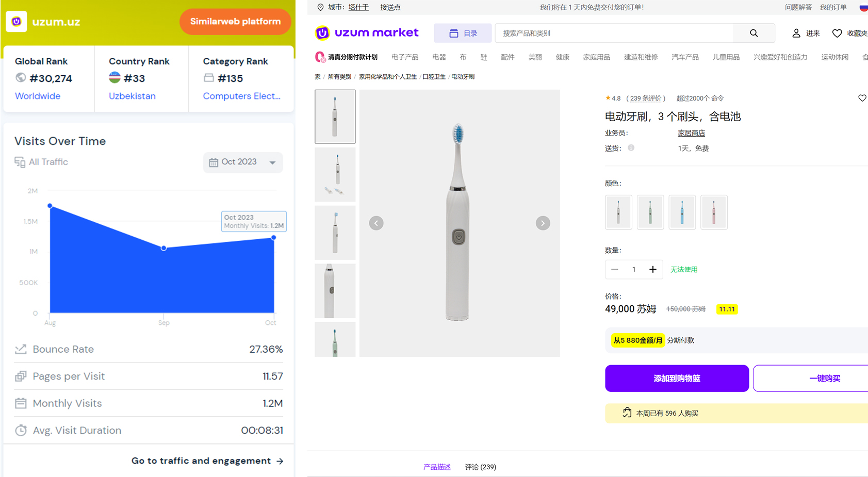Open the Worldwide global rank link
The height and width of the screenshot is (477, 868).
[38, 96]
